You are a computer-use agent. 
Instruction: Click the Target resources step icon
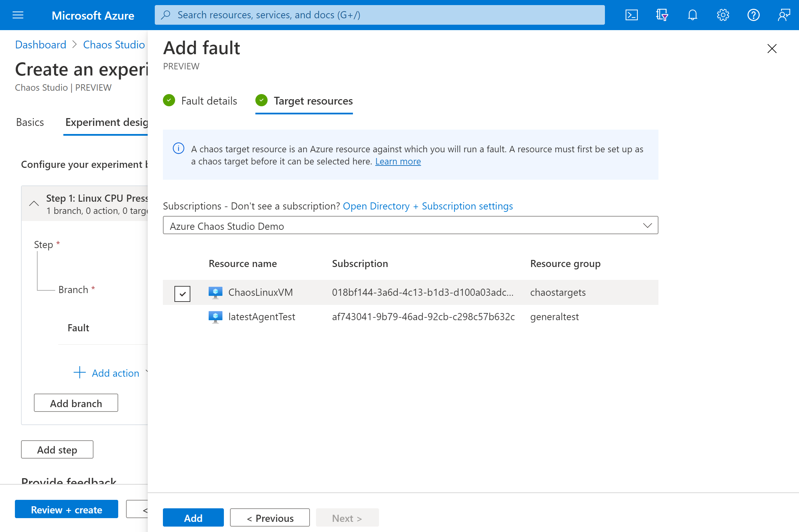coord(261,101)
